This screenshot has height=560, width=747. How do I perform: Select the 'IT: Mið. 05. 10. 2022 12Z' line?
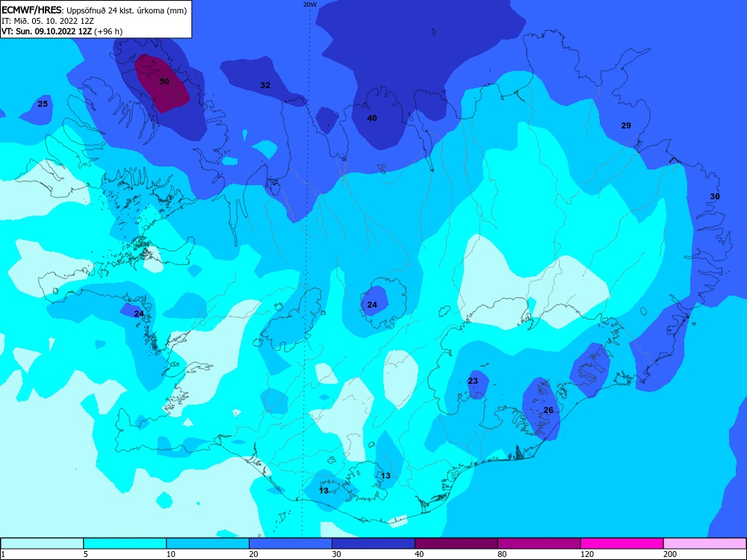[x=48, y=21]
